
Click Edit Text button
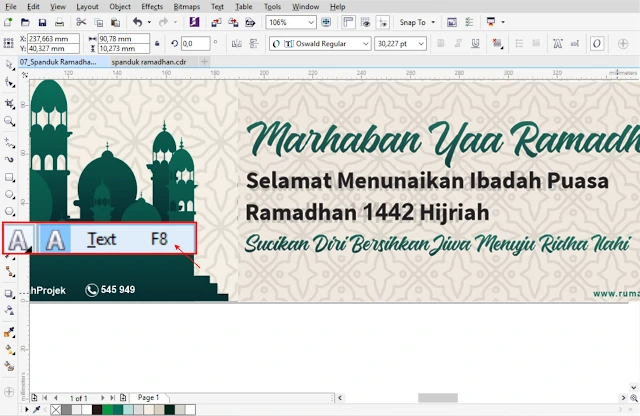tap(575, 43)
